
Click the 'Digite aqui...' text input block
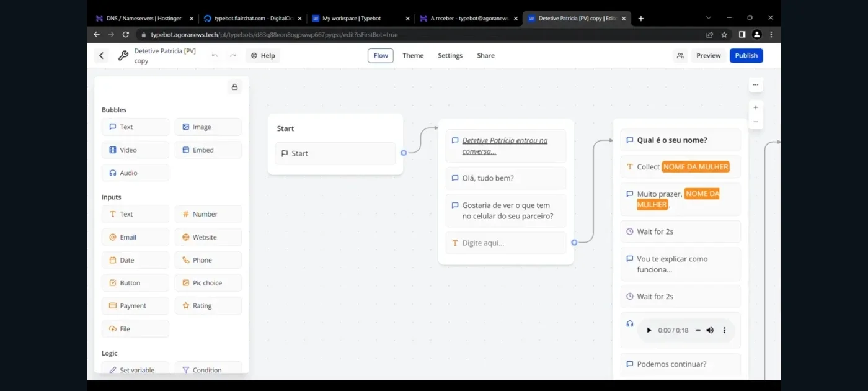[506, 243]
